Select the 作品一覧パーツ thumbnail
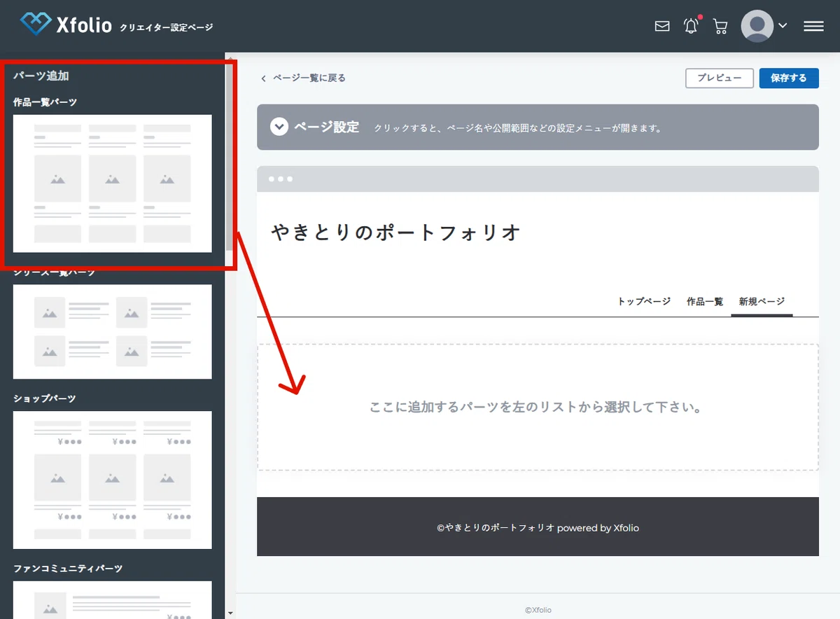This screenshot has height=619, width=840. click(113, 183)
